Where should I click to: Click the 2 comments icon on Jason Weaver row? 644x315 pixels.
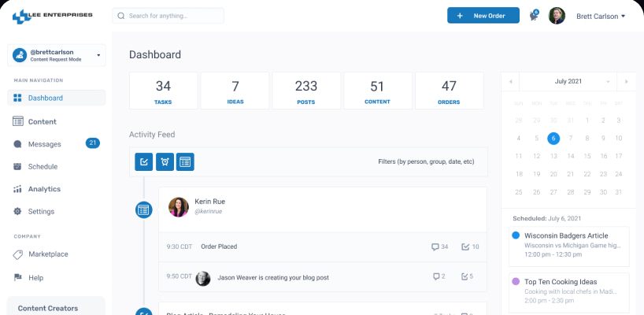pyautogui.click(x=436, y=276)
